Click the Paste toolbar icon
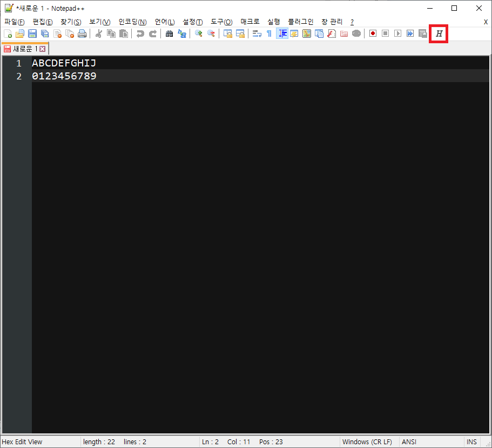This screenshot has width=492, height=448. coord(124,34)
